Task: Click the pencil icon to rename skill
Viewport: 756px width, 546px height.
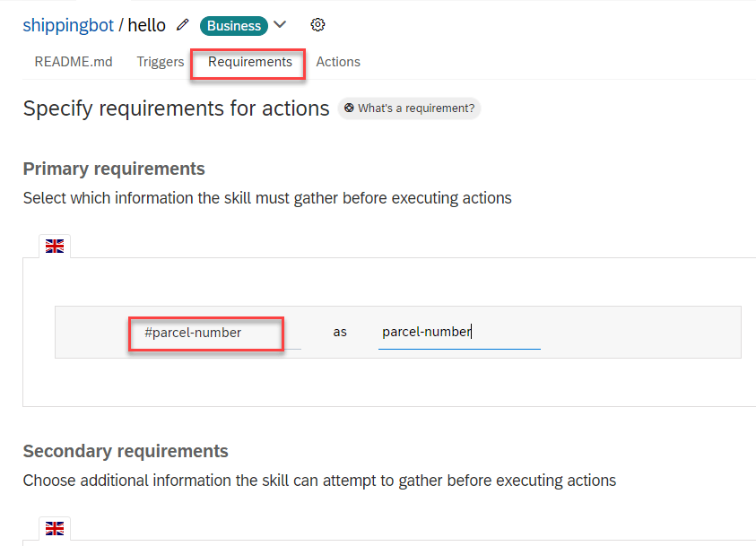Action: pyautogui.click(x=184, y=25)
